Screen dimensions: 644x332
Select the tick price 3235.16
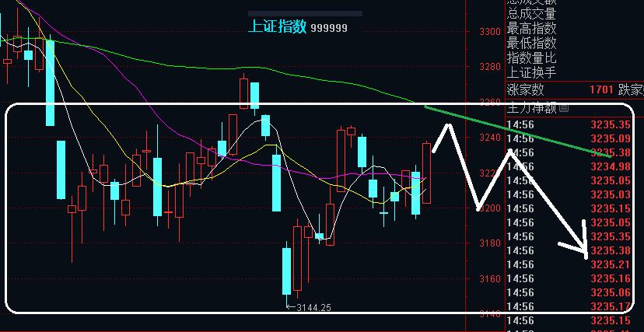click(611, 278)
